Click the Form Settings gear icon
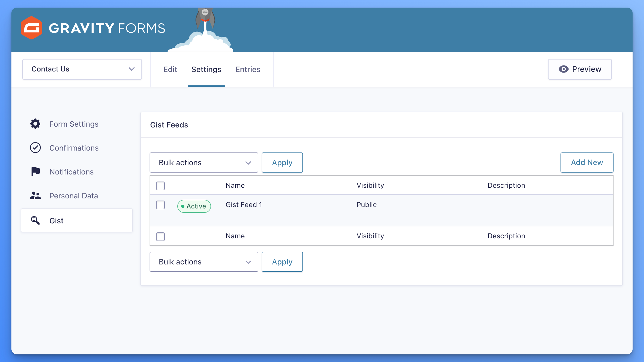The height and width of the screenshot is (362, 644). [x=35, y=124]
